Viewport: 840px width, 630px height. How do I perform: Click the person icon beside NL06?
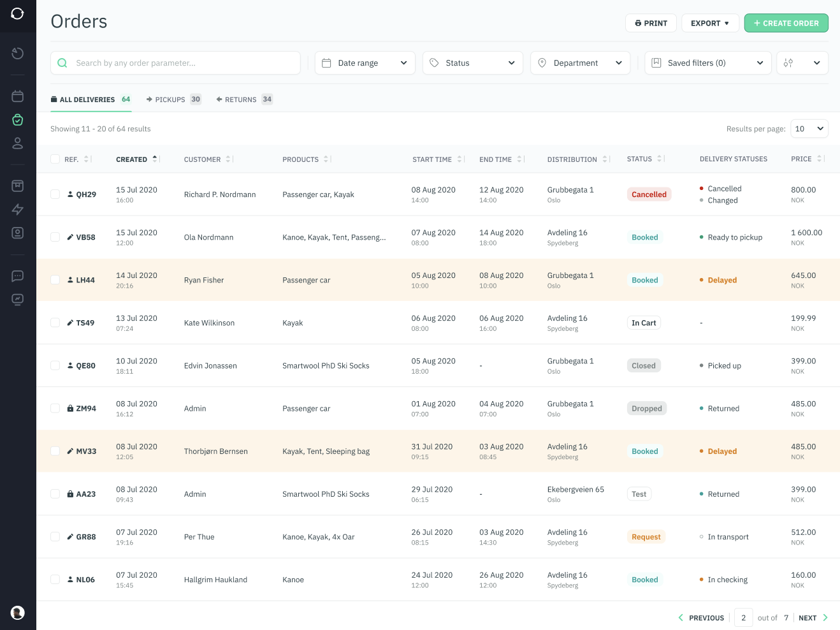[x=70, y=580]
